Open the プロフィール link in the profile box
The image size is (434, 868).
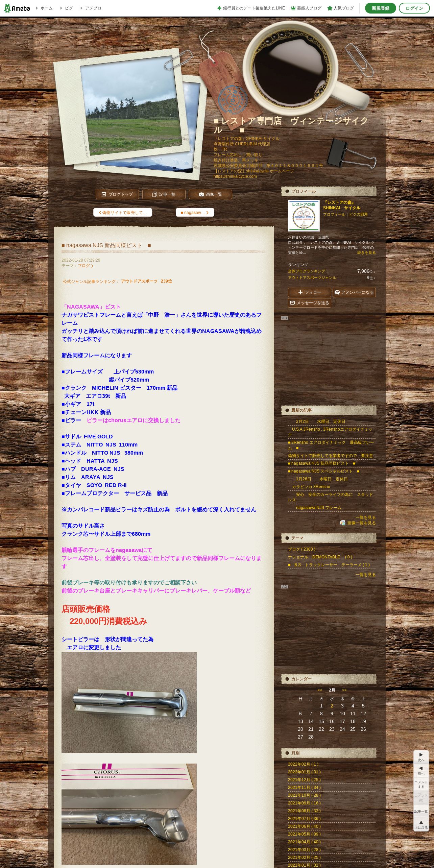(334, 214)
